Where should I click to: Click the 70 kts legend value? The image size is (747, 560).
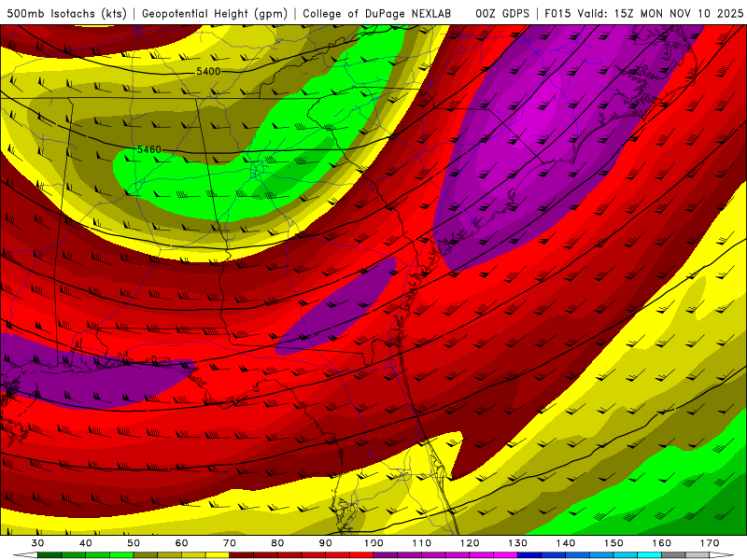pyautogui.click(x=230, y=543)
